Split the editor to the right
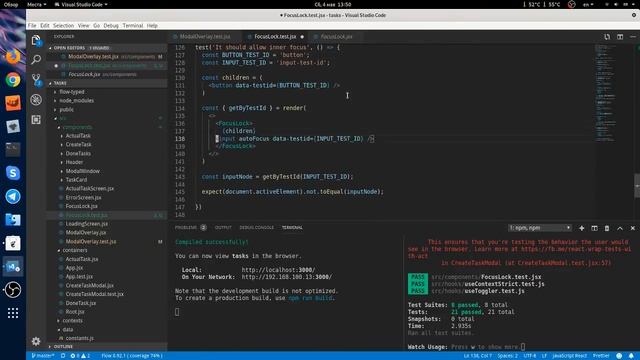 coord(620,37)
